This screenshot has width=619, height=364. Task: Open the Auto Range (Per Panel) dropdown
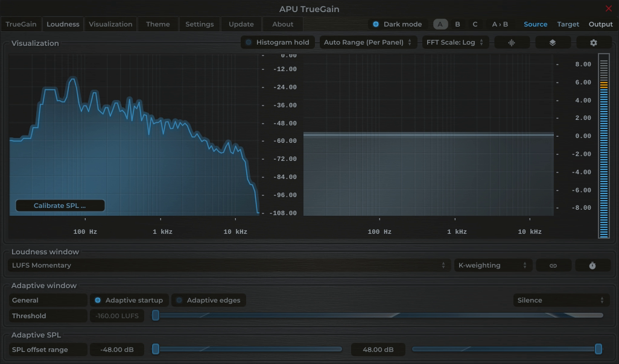pos(367,42)
